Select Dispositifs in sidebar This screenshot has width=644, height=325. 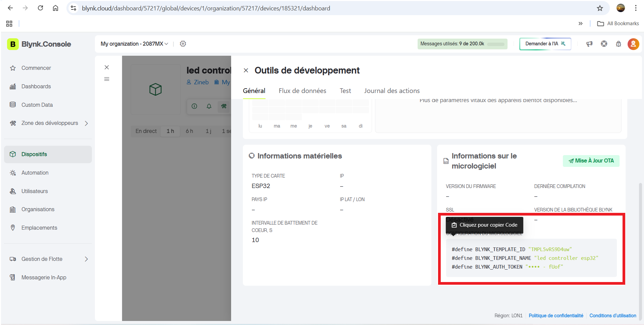click(48, 154)
